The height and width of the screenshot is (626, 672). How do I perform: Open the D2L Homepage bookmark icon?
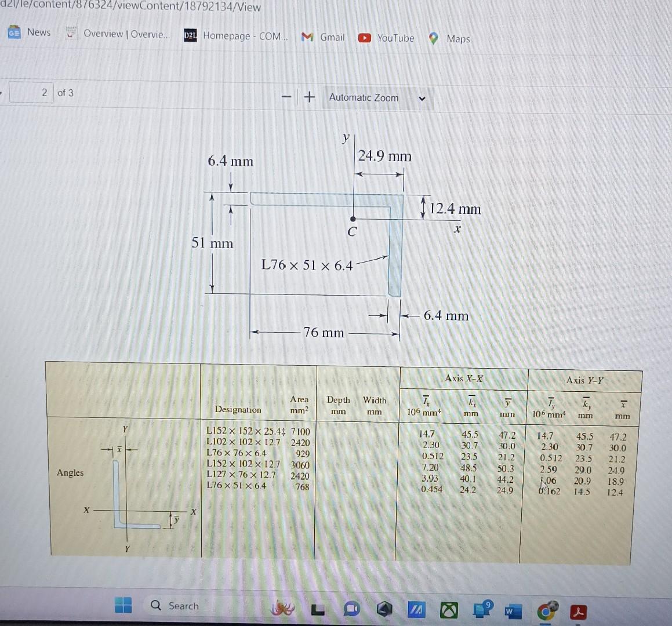pyautogui.click(x=190, y=36)
